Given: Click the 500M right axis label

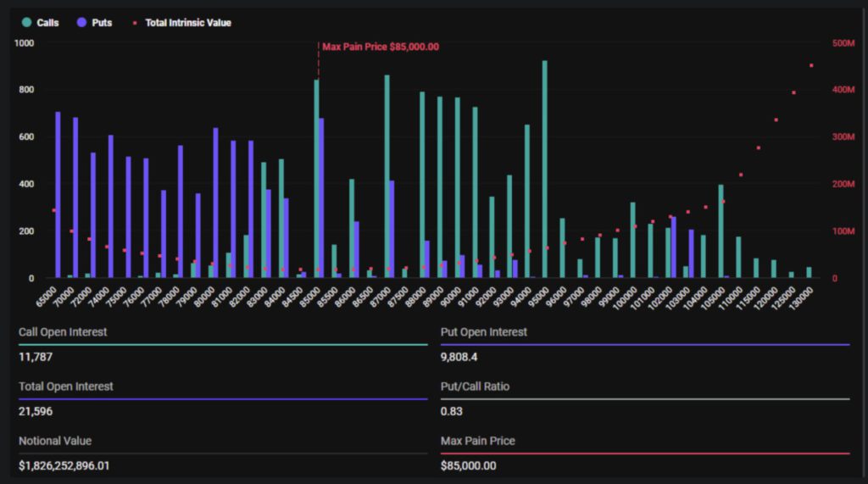Looking at the screenshot, I should coord(843,43).
